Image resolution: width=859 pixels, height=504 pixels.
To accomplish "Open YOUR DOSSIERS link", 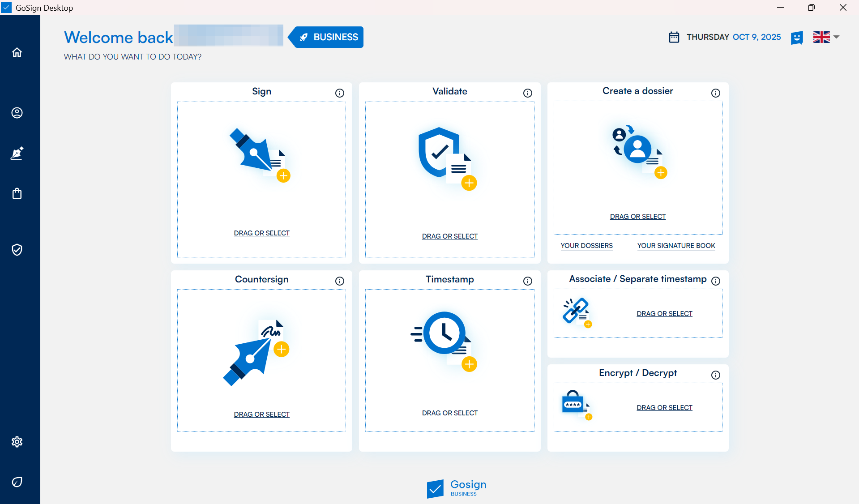I will click(587, 246).
